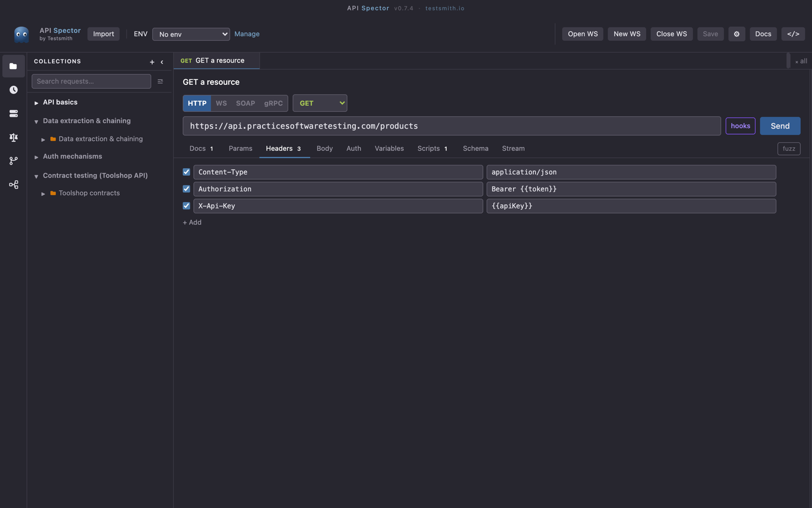The image size is (812, 508).
Task: Click the Send button
Action: [780, 126]
